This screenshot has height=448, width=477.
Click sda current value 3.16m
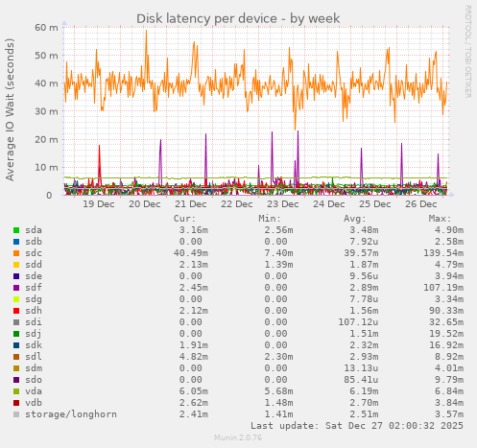[x=194, y=230]
